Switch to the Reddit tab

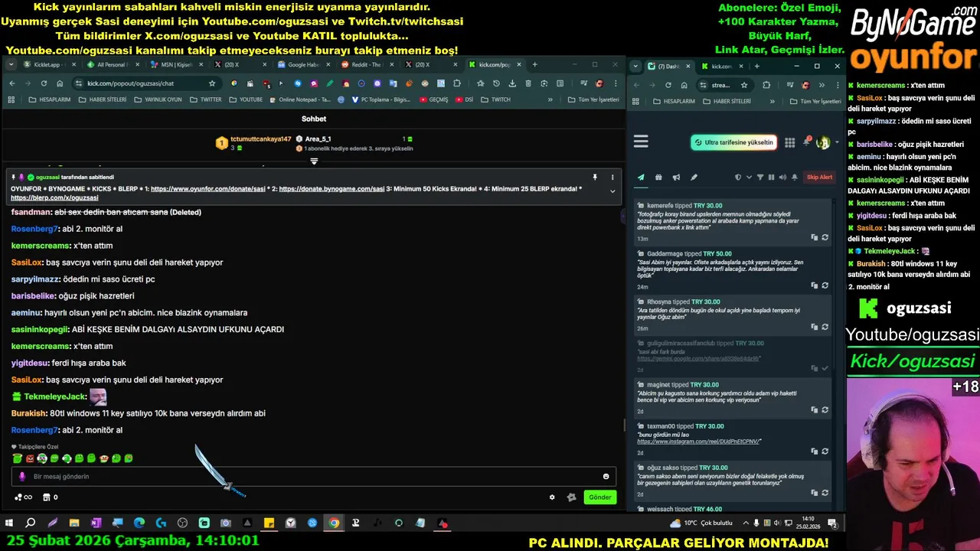tap(366, 65)
